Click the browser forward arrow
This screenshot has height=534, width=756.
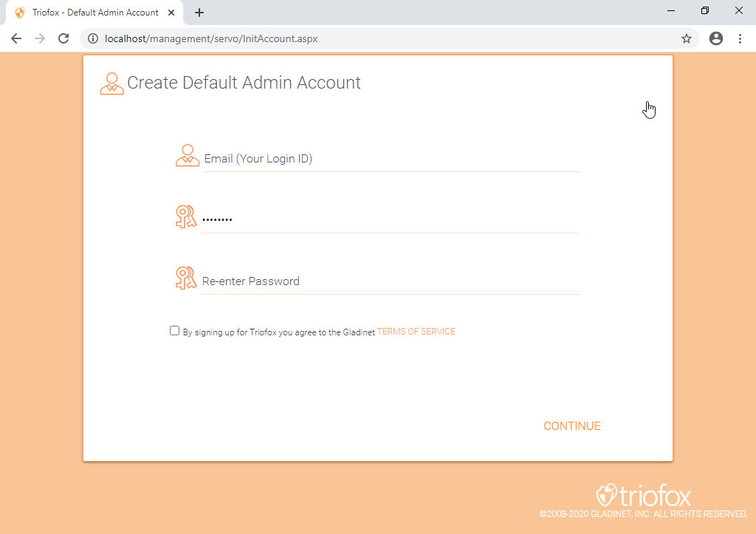point(40,38)
